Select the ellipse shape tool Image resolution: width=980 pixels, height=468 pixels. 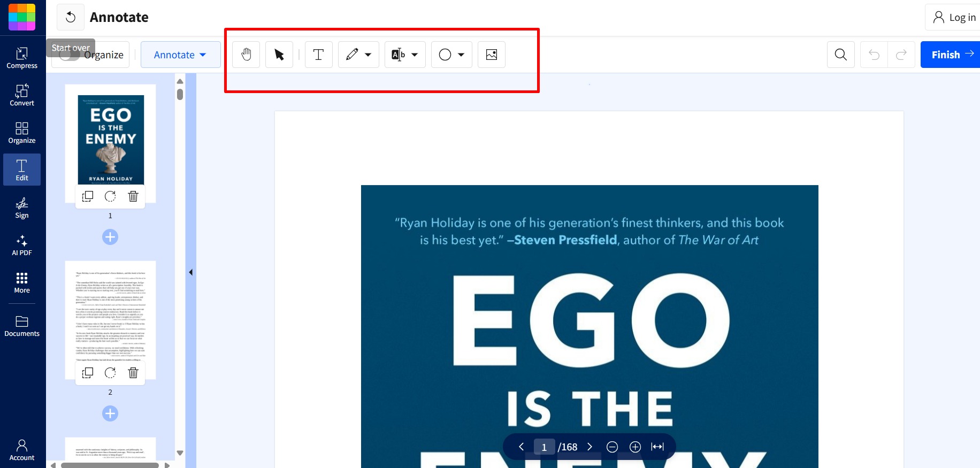[445, 55]
